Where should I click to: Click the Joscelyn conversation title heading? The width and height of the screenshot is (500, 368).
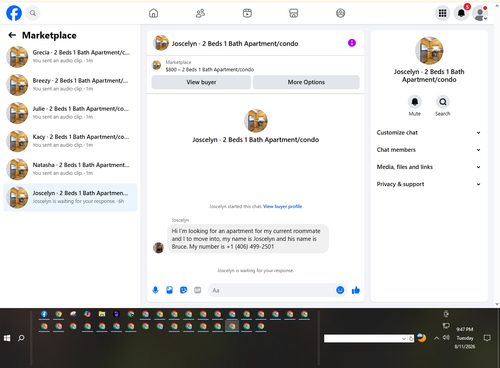pos(235,44)
